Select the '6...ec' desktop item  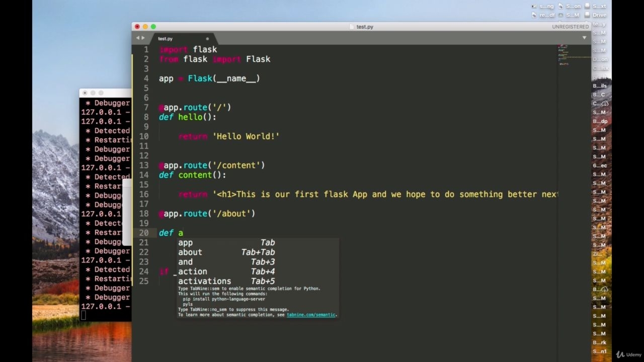[x=600, y=165]
